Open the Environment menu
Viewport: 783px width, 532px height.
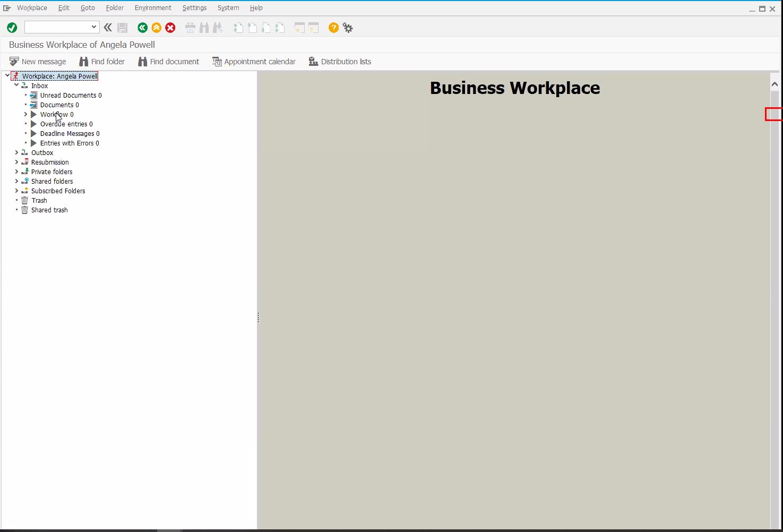(153, 7)
